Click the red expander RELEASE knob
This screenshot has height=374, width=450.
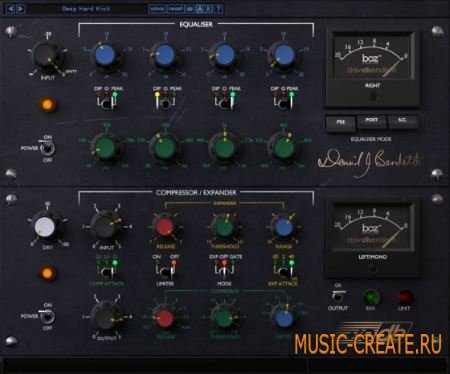[164, 227]
